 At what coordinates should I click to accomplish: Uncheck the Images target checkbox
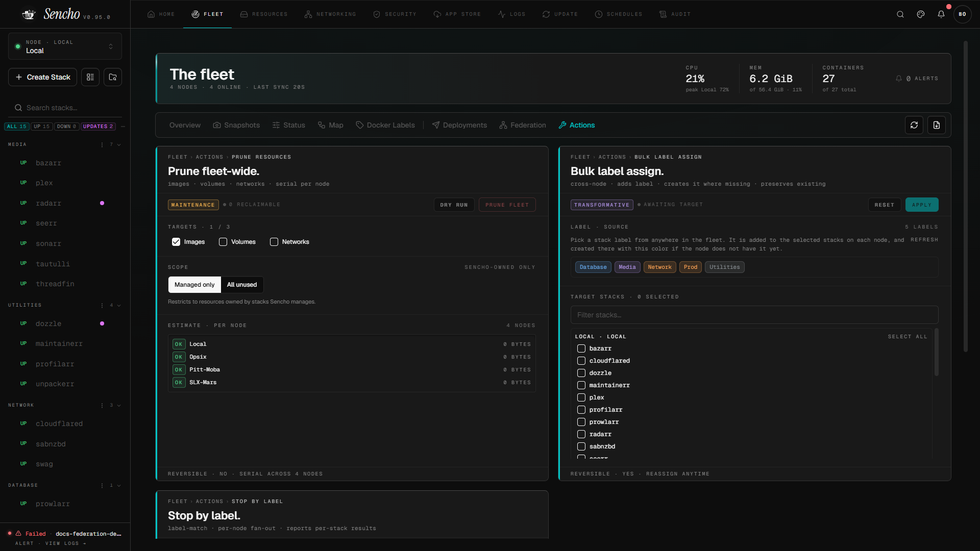[x=176, y=242]
